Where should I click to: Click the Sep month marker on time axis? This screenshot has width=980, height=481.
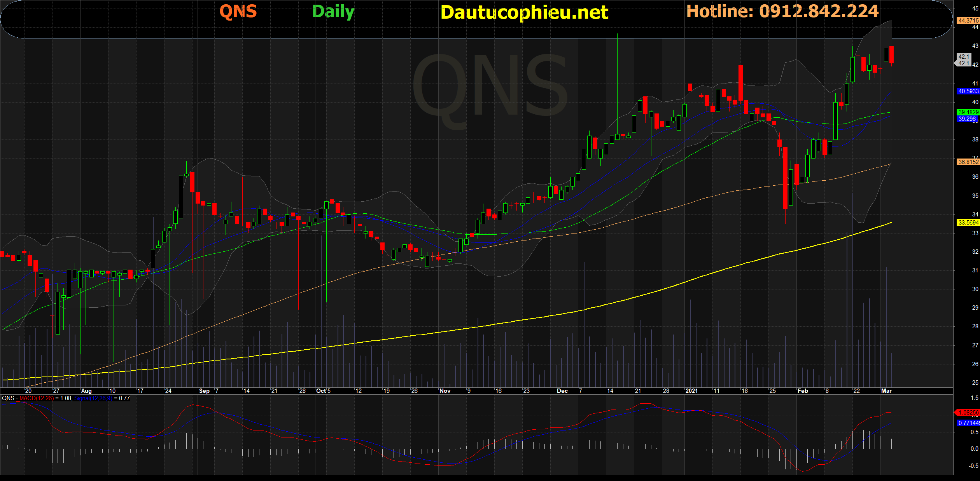(x=204, y=391)
